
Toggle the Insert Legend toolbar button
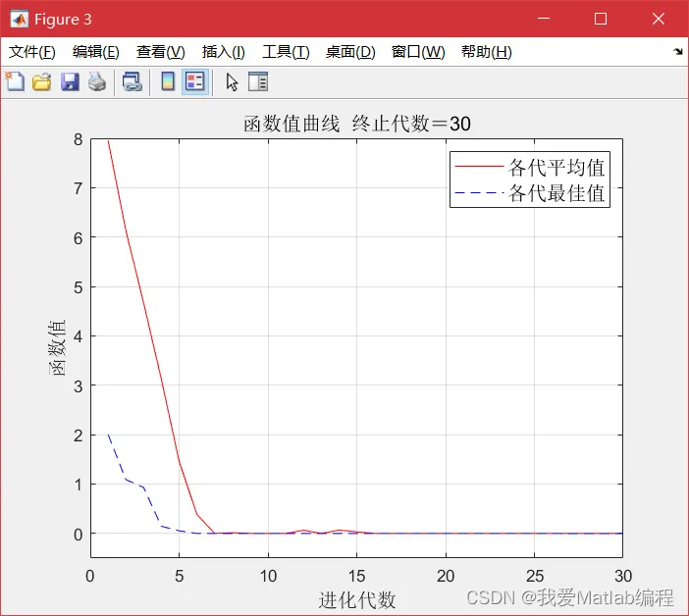[195, 81]
